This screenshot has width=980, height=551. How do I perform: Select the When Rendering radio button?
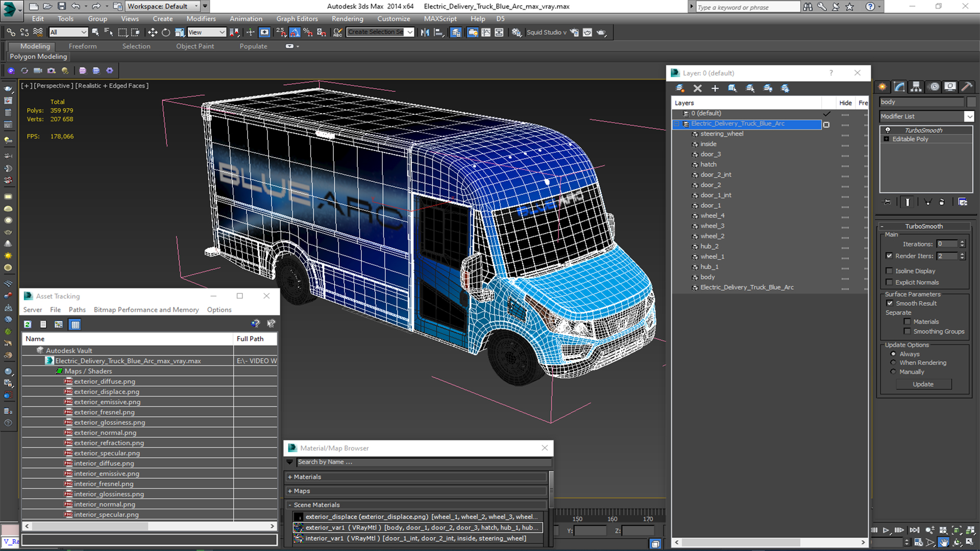click(893, 363)
